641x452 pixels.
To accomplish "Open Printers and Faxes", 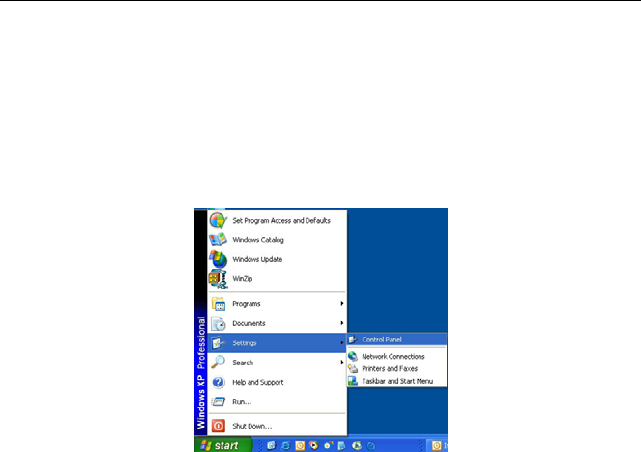I will [x=397, y=369].
